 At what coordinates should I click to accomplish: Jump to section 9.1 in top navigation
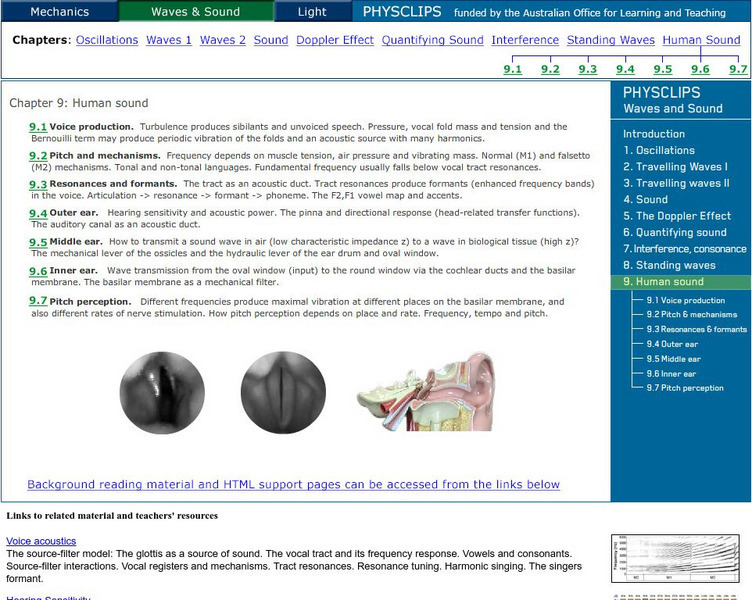point(513,69)
